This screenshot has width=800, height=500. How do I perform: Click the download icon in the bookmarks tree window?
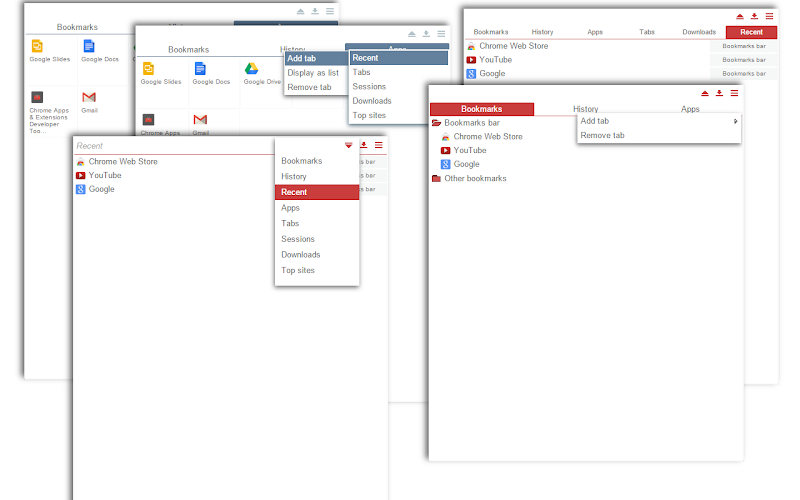[x=719, y=93]
